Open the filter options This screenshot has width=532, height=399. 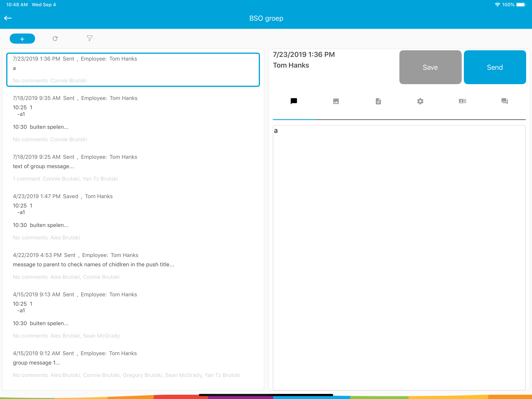tap(89, 39)
